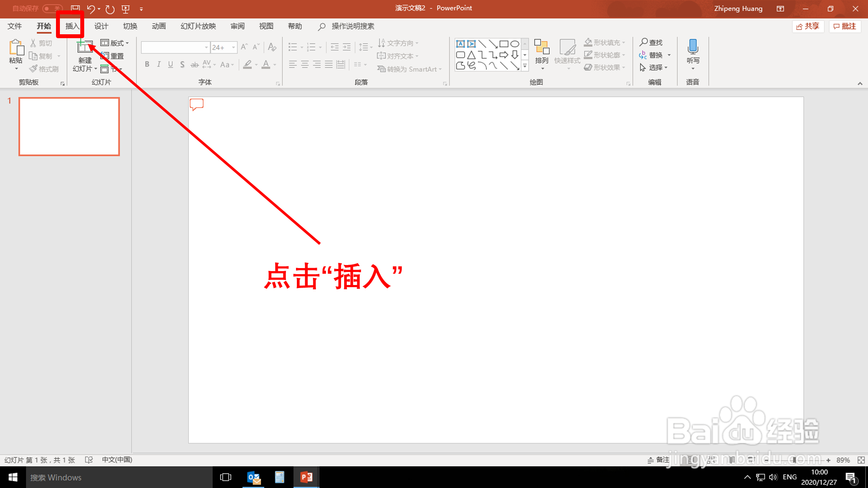Image resolution: width=868 pixels, height=488 pixels.
Task: Collapse the ribbon chevron
Action: 860,83
